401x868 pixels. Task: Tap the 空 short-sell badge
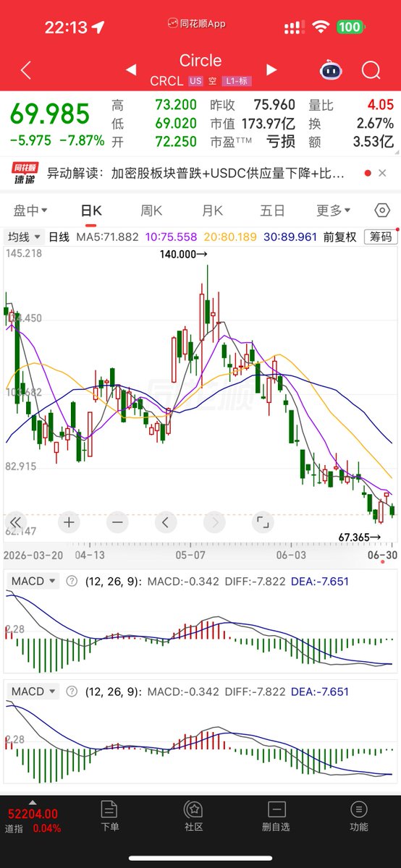[x=211, y=82]
